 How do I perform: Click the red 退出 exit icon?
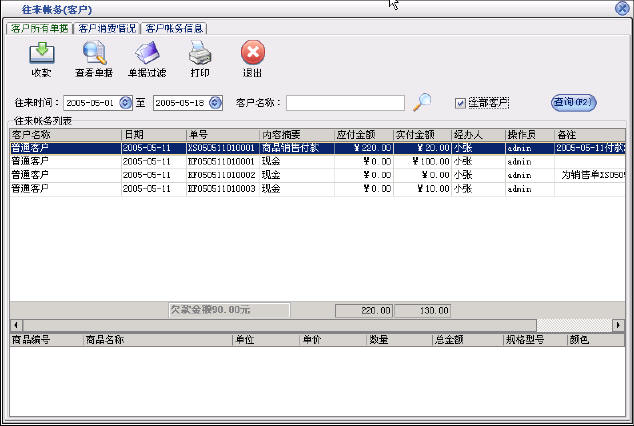point(253,56)
